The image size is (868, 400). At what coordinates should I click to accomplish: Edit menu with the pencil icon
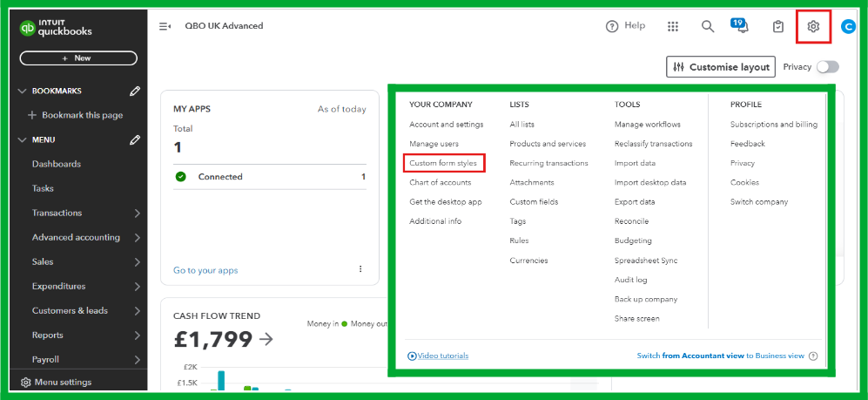[x=135, y=140]
